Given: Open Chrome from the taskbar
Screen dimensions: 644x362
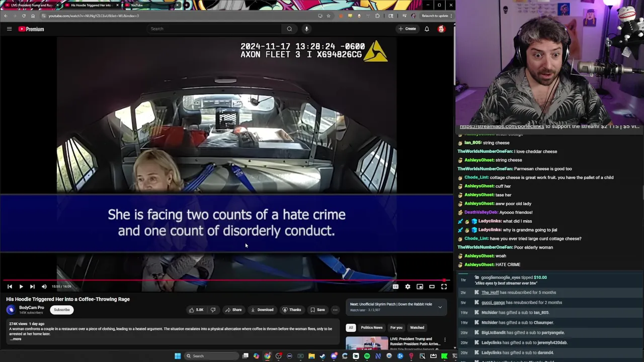Looking at the screenshot, I should 267,356.
